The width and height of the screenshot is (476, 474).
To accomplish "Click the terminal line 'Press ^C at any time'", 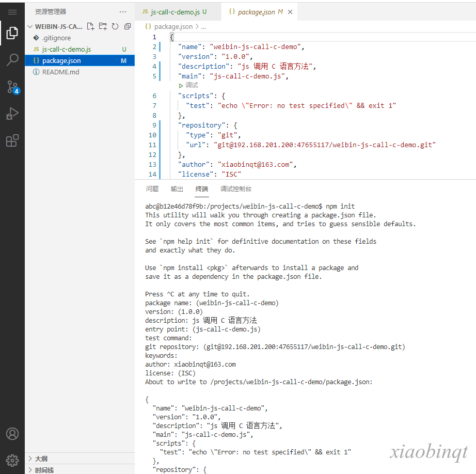I will tap(197, 294).
